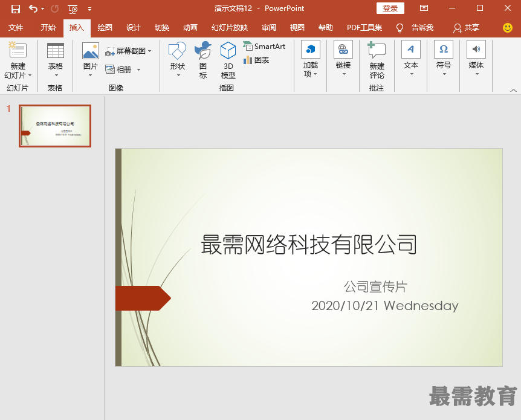
Task: Open the 形状 shapes gallery
Action: 178,60
